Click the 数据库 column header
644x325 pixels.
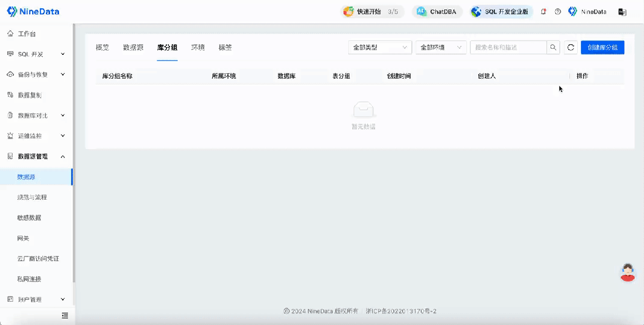287,76
